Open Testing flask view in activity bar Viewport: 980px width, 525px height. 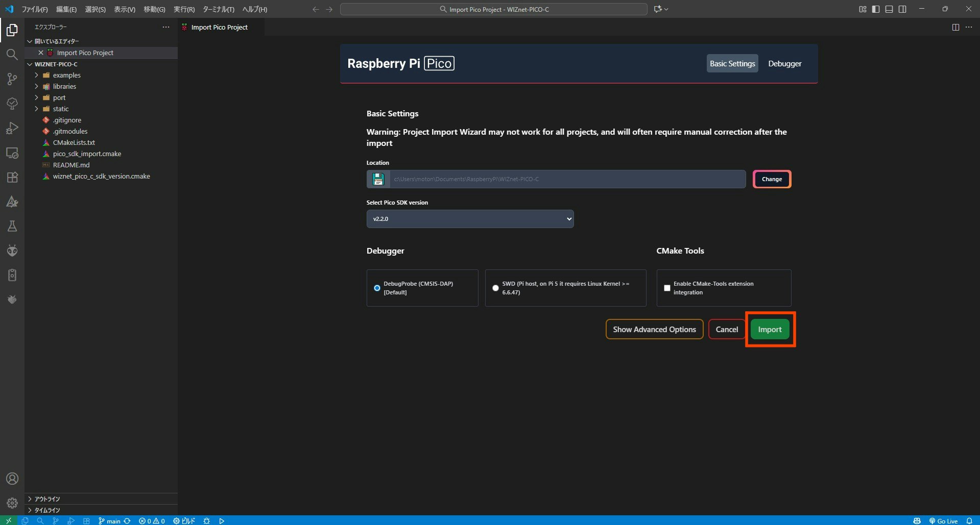pos(12,226)
